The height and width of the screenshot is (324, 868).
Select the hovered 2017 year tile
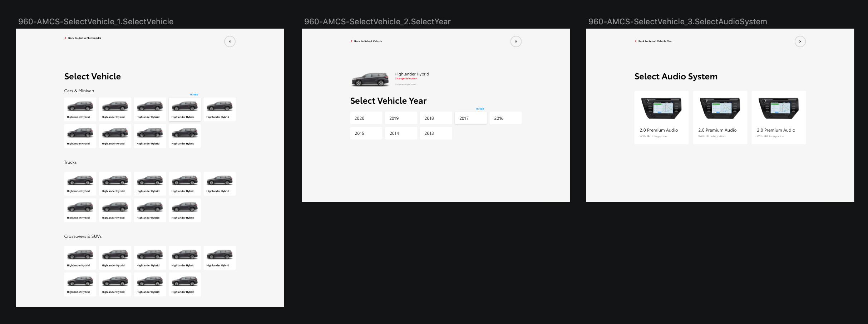(x=470, y=118)
